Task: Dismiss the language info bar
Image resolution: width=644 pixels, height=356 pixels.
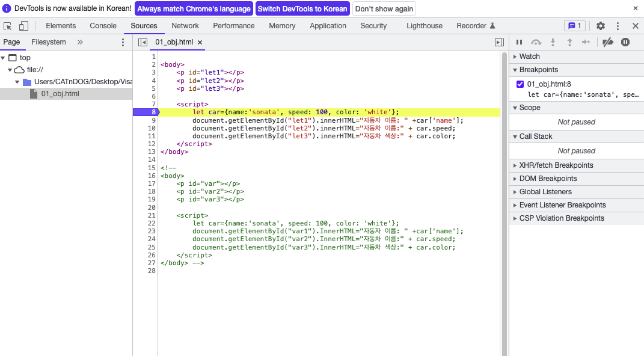Action: 636,8
